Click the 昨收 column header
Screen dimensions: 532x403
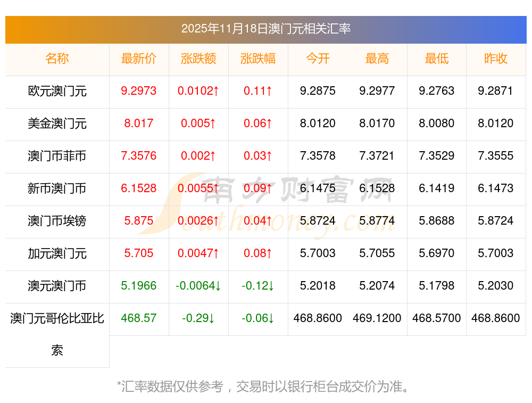496,59
